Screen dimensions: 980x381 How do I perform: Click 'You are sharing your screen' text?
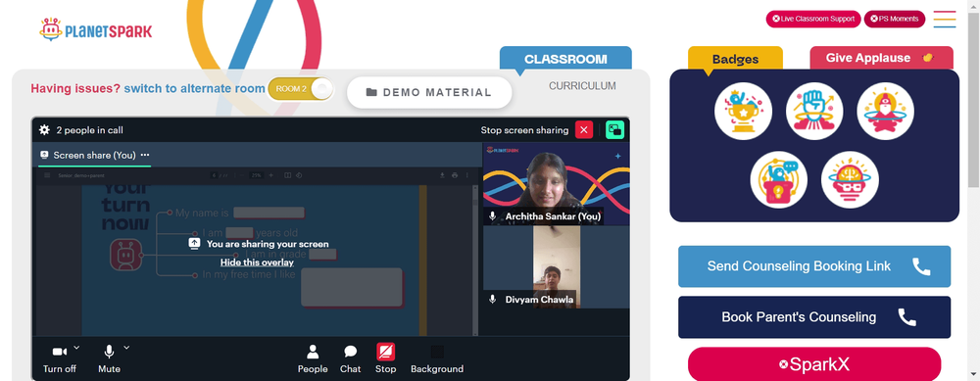coord(268,244)
